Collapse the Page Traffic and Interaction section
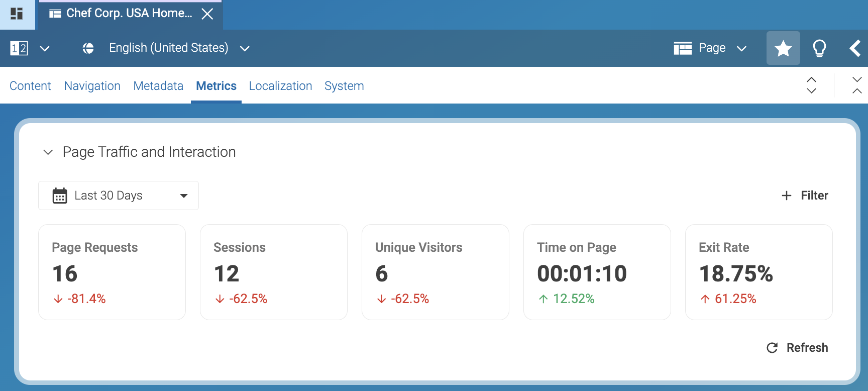The height and width of the screenshot is (391, 868). (48, 152)
